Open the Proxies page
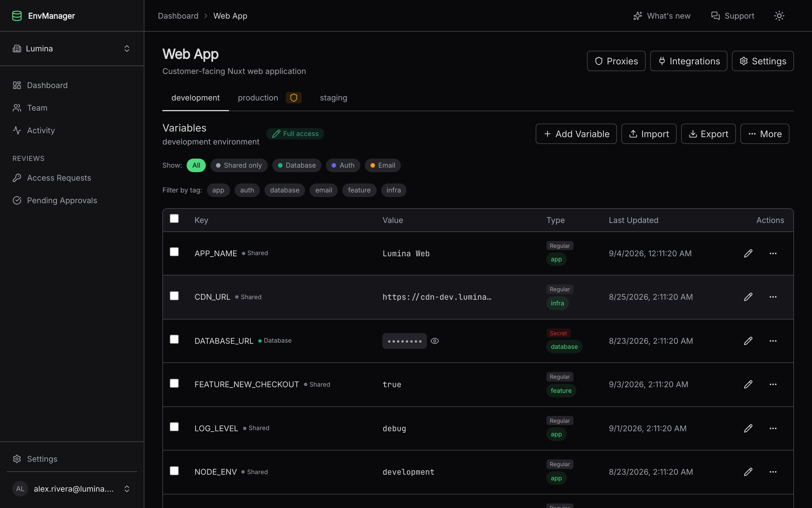The image size is (812, 508). click(x=616, y=61)
